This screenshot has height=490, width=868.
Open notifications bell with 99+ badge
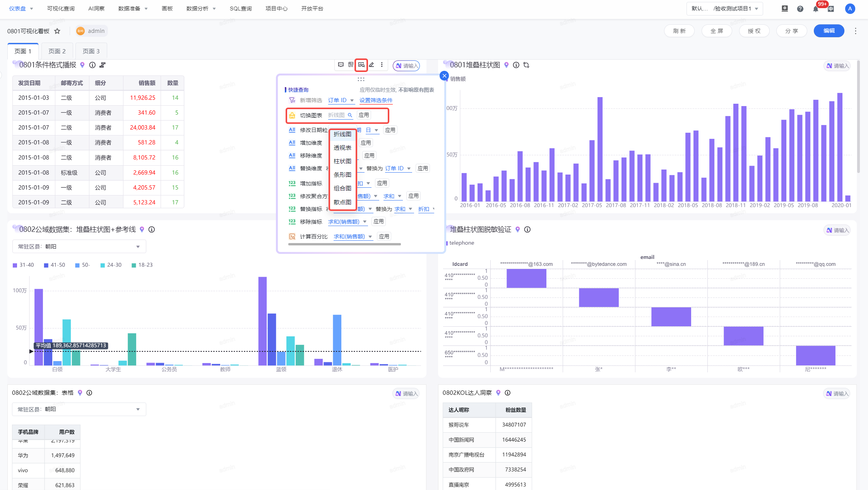pyautogui.click(x=816, y=9)
